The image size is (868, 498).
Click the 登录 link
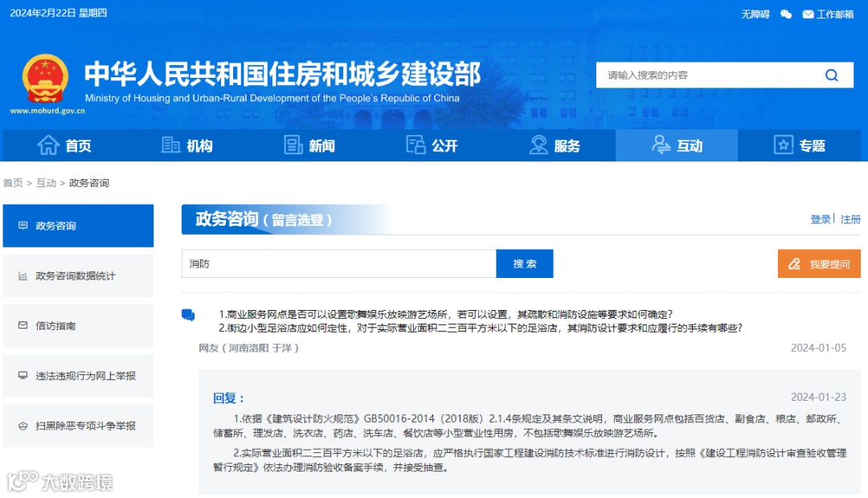821,219
